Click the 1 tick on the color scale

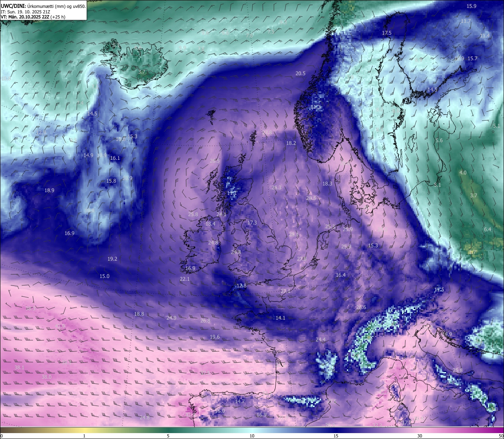click(x=84, y=436)
